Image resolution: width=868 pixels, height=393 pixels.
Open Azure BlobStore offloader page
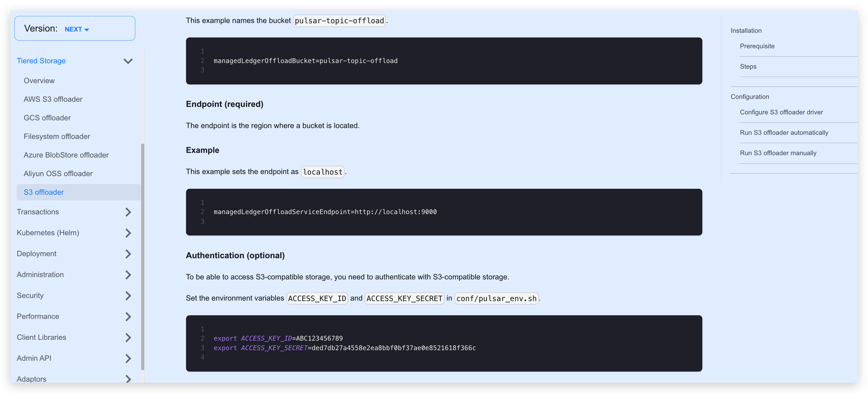coord(66,155)
